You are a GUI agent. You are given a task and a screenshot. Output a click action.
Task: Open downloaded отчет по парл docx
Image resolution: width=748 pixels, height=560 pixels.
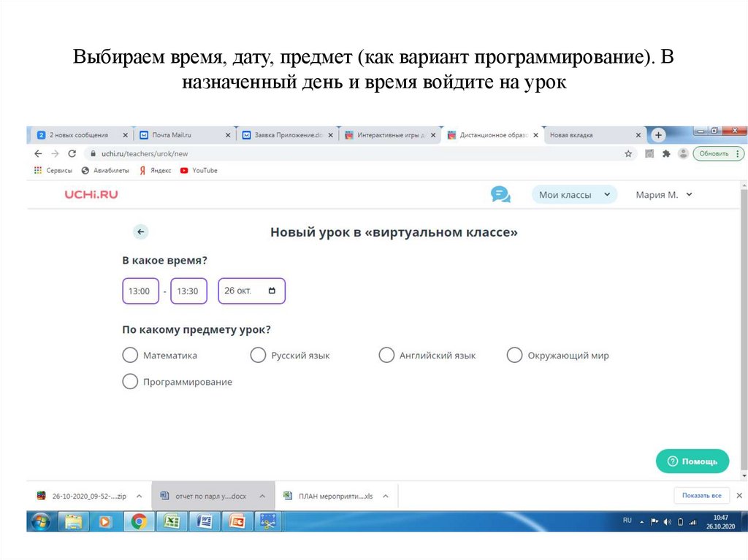204,496
